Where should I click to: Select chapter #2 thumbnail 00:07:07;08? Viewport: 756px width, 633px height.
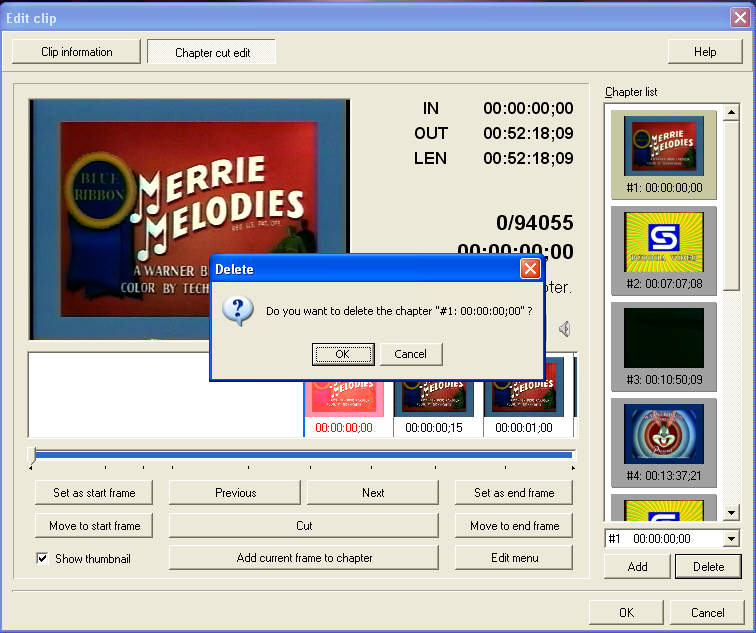tap(664, 251)
